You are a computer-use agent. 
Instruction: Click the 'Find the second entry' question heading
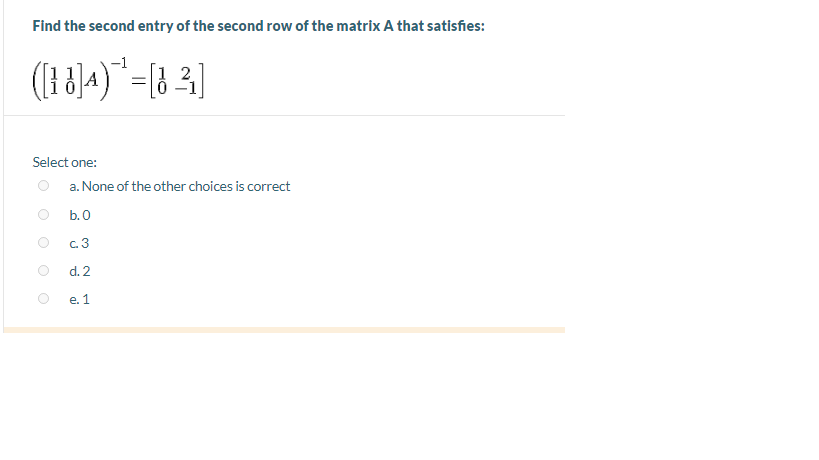tap(259, 26)
